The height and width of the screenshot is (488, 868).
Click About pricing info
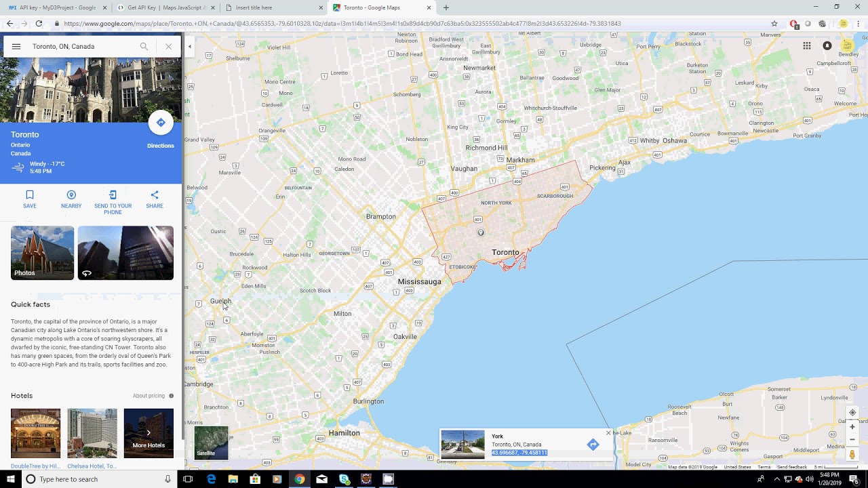pos(153,396)
